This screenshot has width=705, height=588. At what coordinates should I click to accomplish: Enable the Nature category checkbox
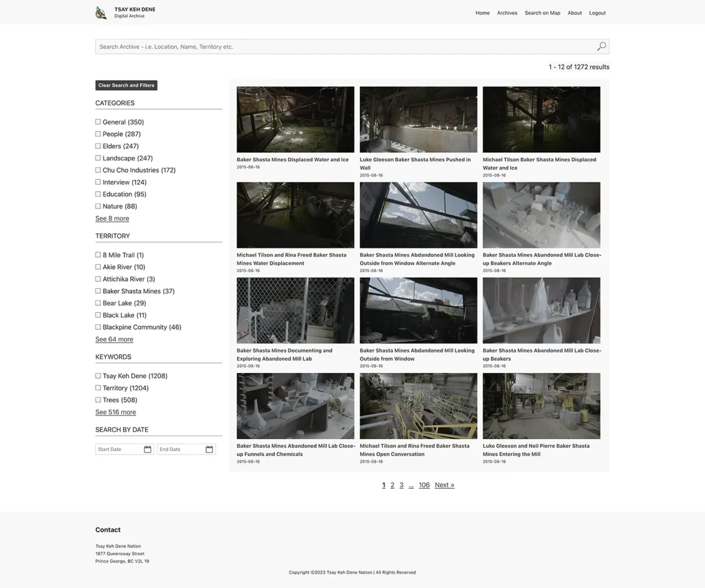point(98,206)
